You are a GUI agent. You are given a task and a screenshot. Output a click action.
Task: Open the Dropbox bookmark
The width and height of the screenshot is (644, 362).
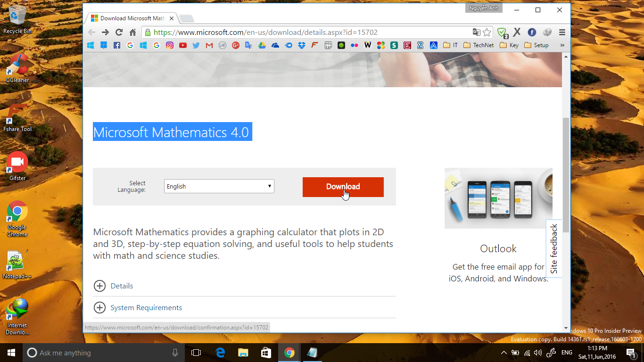coord(302,45)
